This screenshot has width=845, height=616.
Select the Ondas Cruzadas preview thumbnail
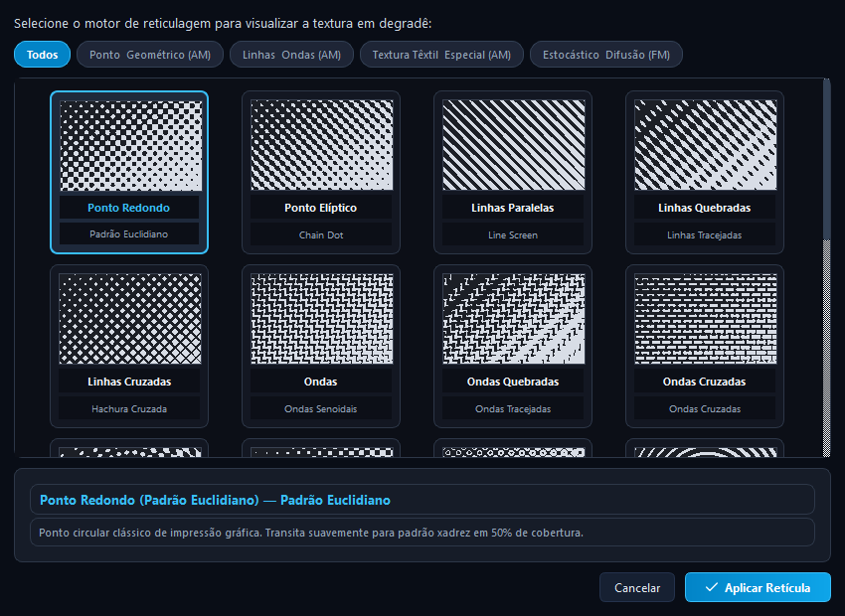pyautogui.click(x=706, y=319)
